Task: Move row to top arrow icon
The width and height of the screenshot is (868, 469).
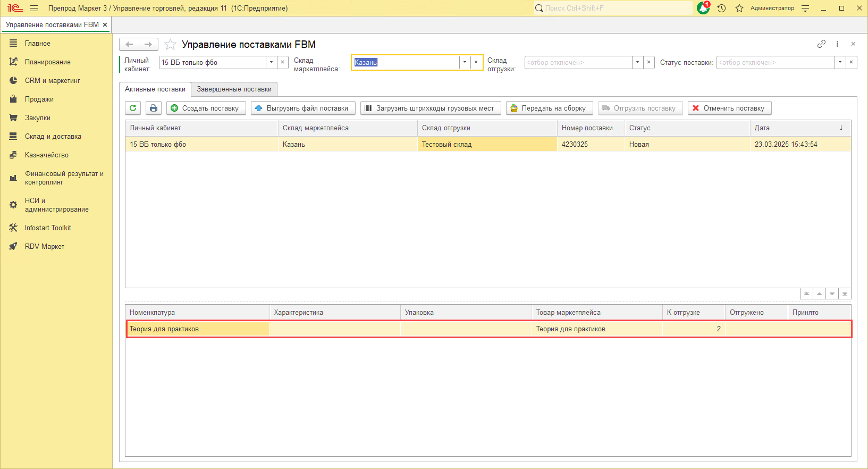Action: (x=806, y=294)
